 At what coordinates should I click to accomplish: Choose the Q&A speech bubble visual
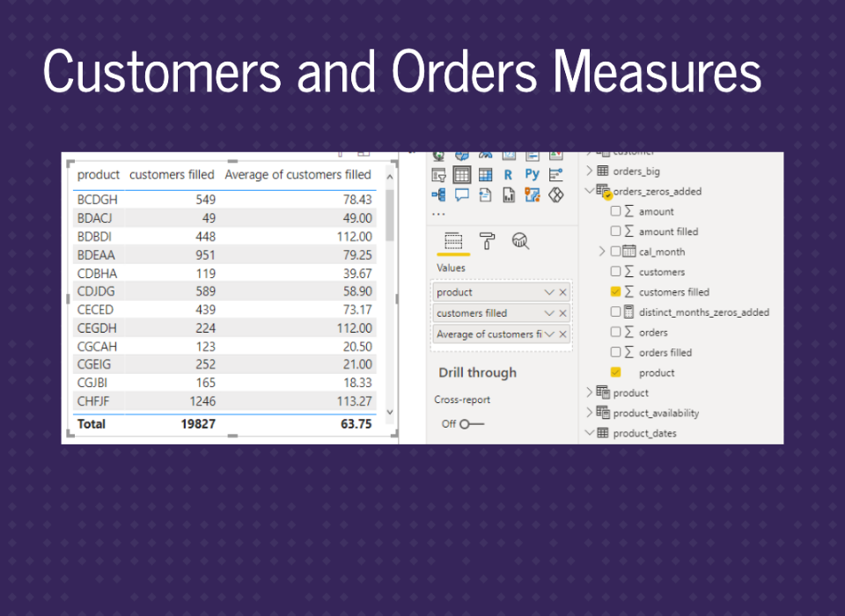(x=462, y=194)
